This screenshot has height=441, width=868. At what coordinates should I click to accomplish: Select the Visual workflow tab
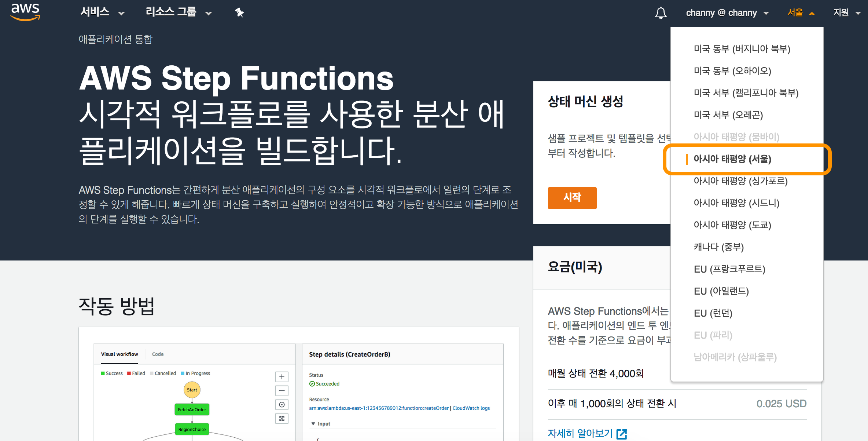119,354
